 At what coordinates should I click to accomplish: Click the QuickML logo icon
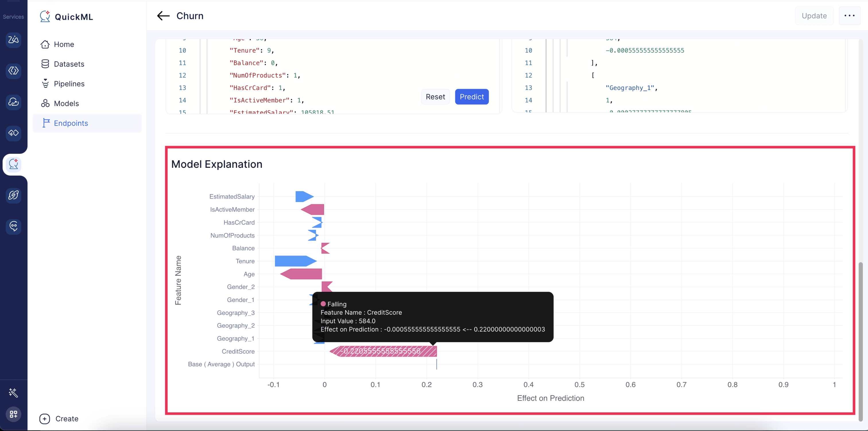click(44, 17)
